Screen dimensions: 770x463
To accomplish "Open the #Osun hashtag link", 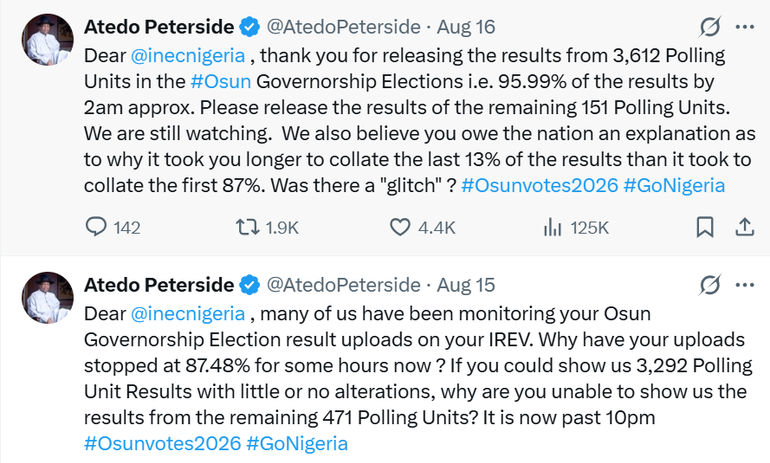I will tap(220, 82).
